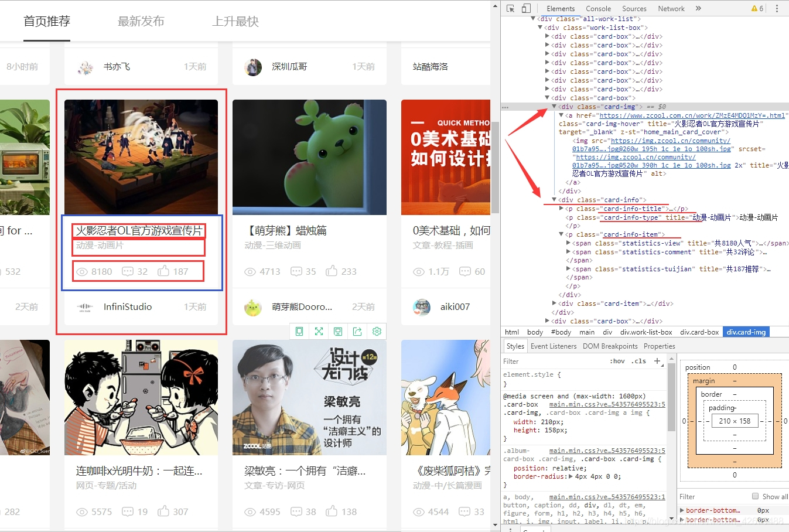
Task: Click the 梁敏亮 card cover thumbnail
Action: click(x=309, y=397)
